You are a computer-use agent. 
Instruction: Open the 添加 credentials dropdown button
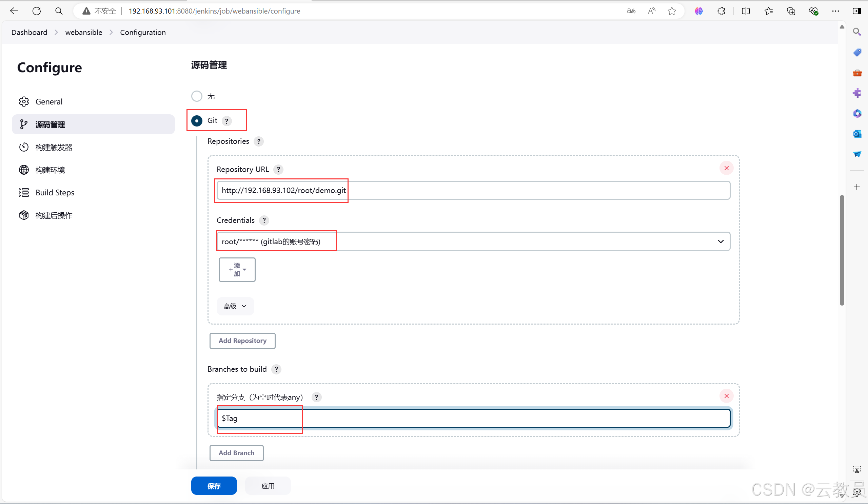(237, 270)
